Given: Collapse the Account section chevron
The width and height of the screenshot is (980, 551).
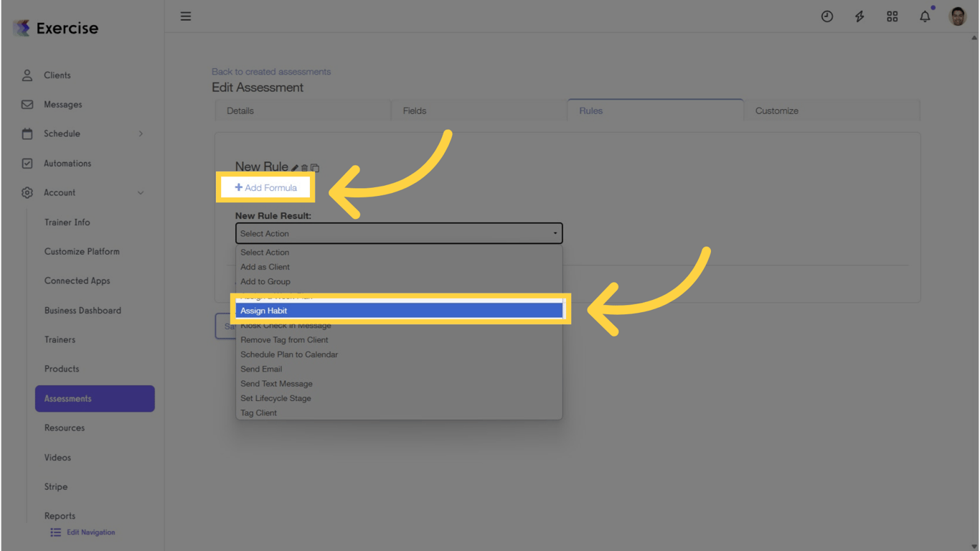Looking at the screenshot, I should point(141,192).
